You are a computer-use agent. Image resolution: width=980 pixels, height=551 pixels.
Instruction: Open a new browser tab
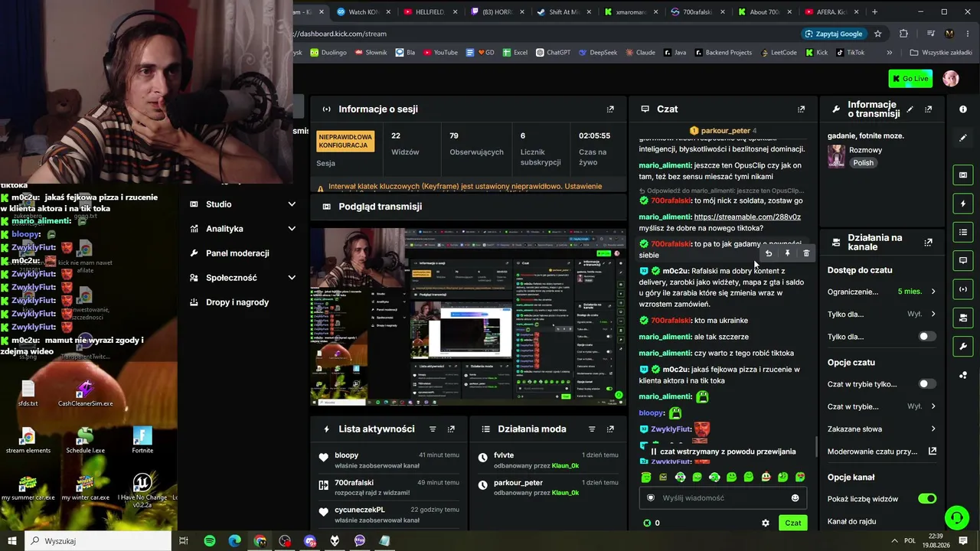(x=874, y=12)
